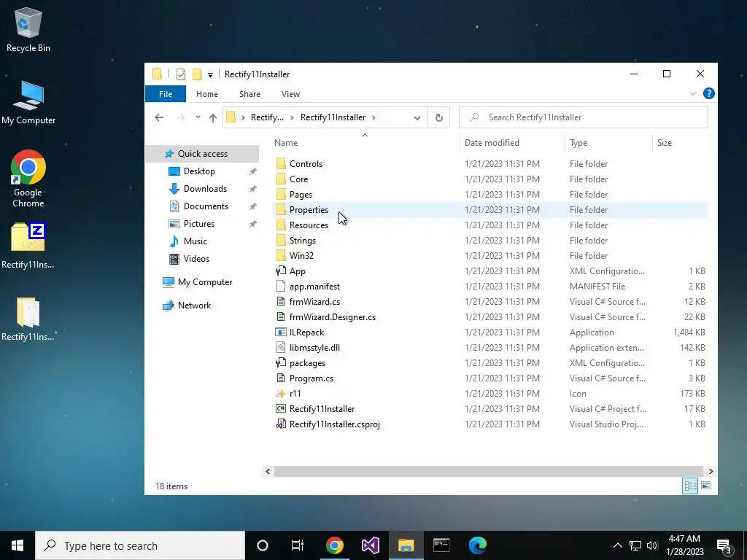The width and height of the screenshot is (747, 560).
Task: Unpin Downloads using its pin icon
Action: (253, 189)
